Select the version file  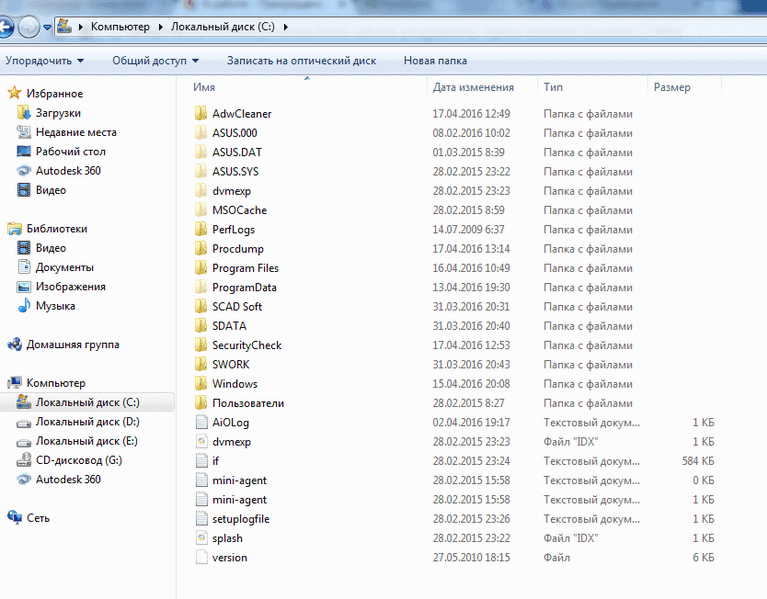229,557
